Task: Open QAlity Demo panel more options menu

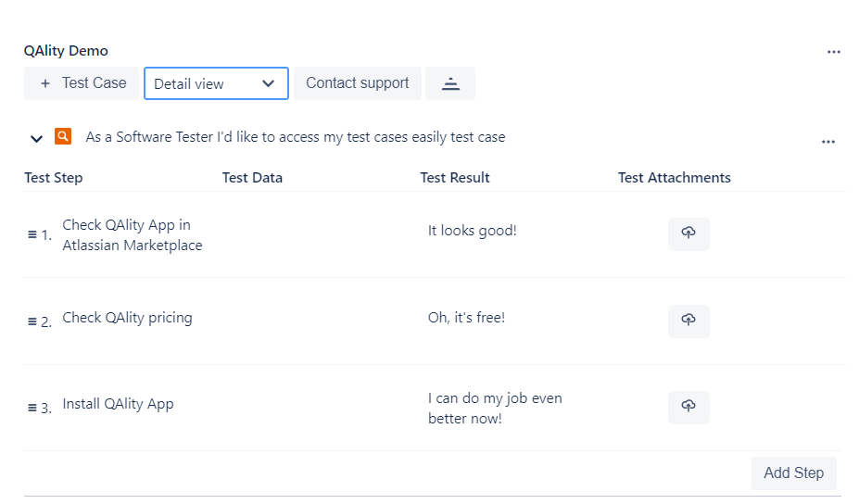Action: 834,52
